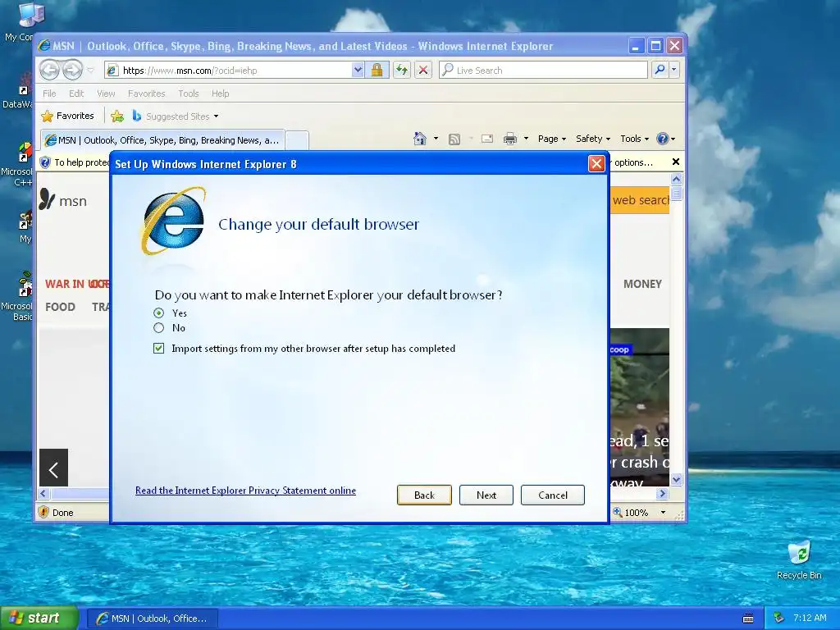The width and height of the screenshot is (840, 630).
Task: Open the Internet Explorer Privacy Statement link
Action: 245,491
